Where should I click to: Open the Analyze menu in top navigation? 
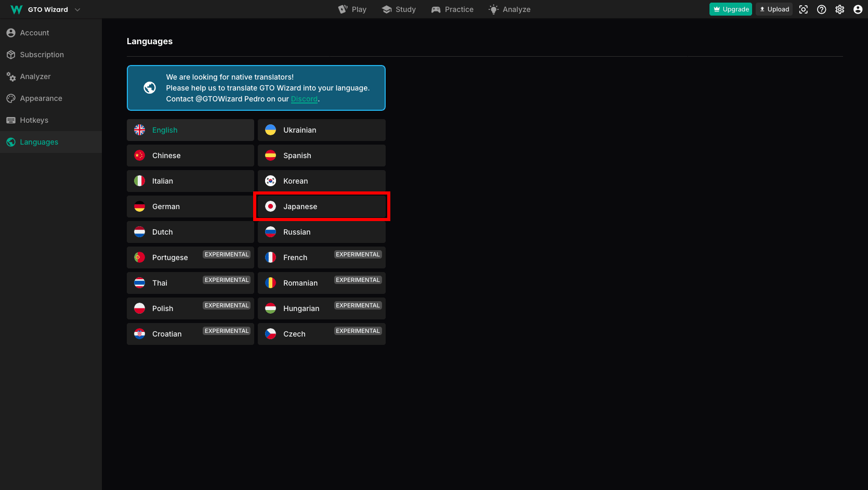(x=509, y=9)
